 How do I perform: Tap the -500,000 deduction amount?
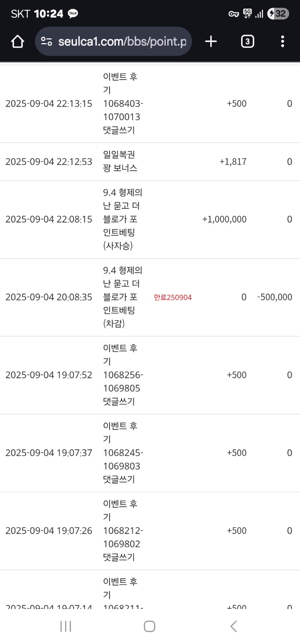274,297
